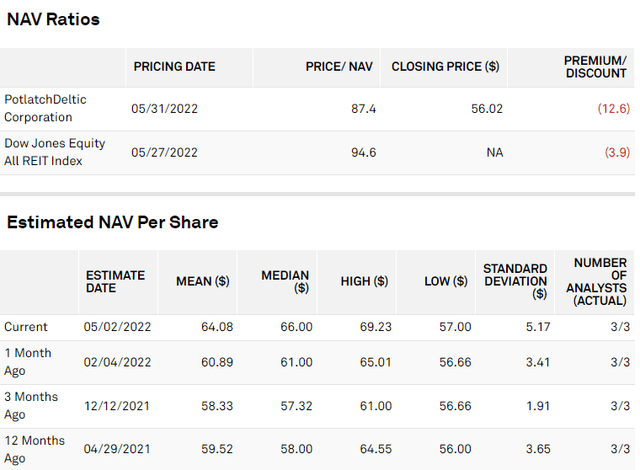The height and width of the screenshot is (470, 640).
Task: Click analysts 3/3 in 3 Months Ago row
Action: (x=620, y=406)
